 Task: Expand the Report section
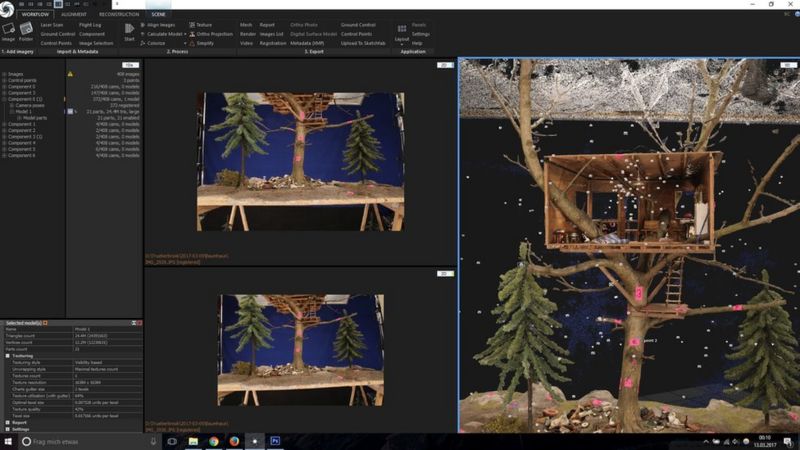tap(8, 422)
